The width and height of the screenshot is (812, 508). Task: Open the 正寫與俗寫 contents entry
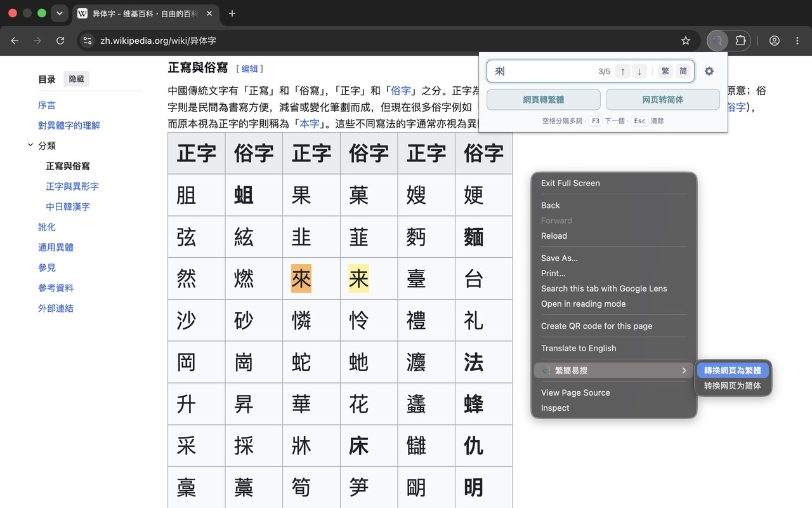[x=68, y=166]
